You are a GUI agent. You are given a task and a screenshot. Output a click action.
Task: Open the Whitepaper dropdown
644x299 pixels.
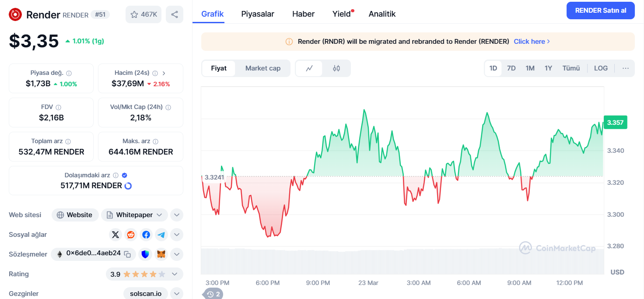(134, 215)
